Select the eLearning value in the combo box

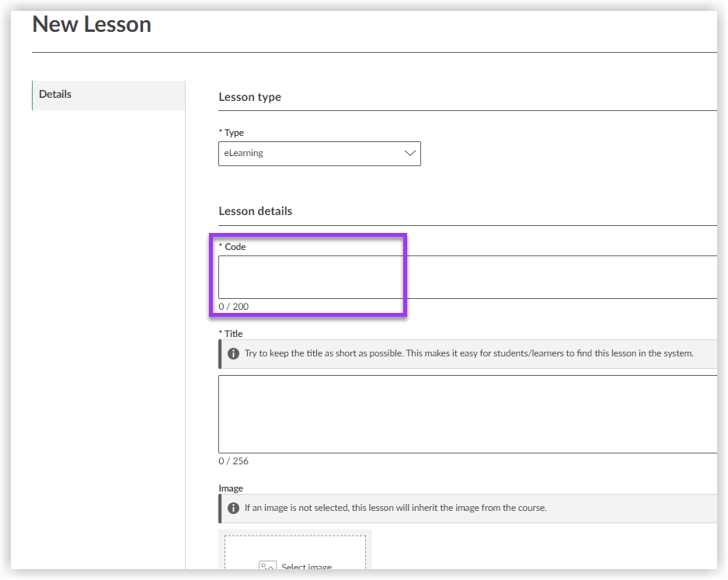[x=319, y=153]
